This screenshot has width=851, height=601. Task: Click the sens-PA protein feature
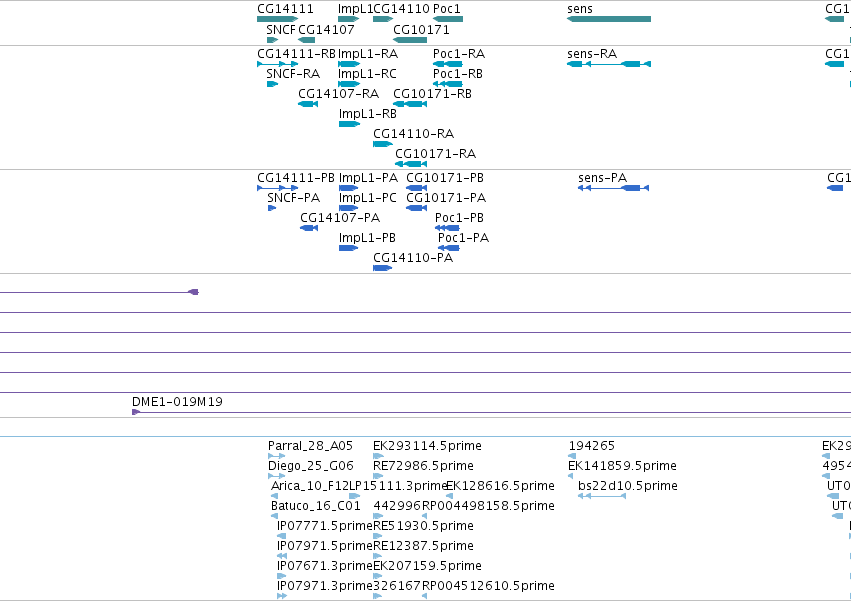(x=613, y=188)
